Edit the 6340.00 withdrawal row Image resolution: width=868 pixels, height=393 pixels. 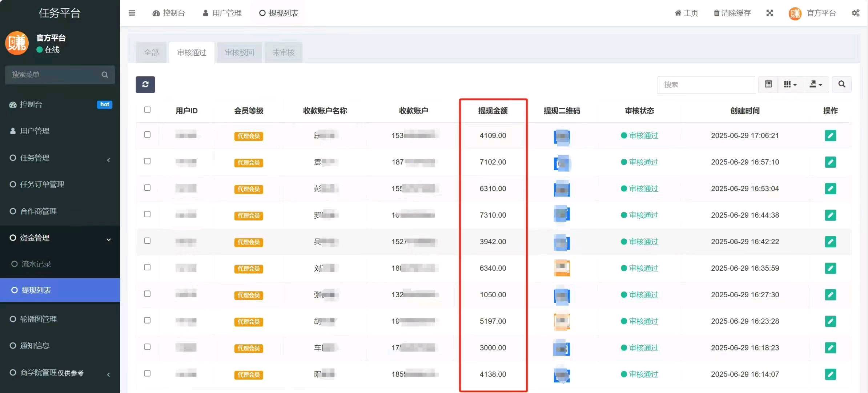pyautogui.click(x=830, y=268)
